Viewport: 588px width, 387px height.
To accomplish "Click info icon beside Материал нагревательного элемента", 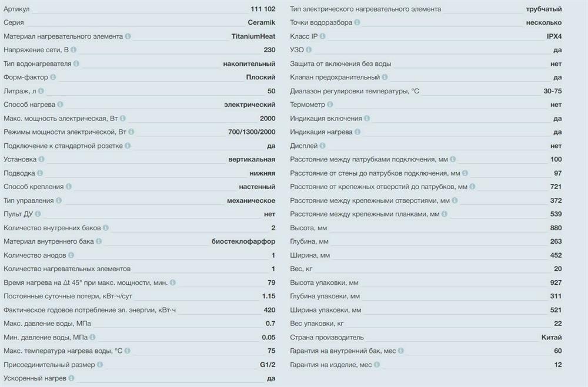I will tap(128, 36).
